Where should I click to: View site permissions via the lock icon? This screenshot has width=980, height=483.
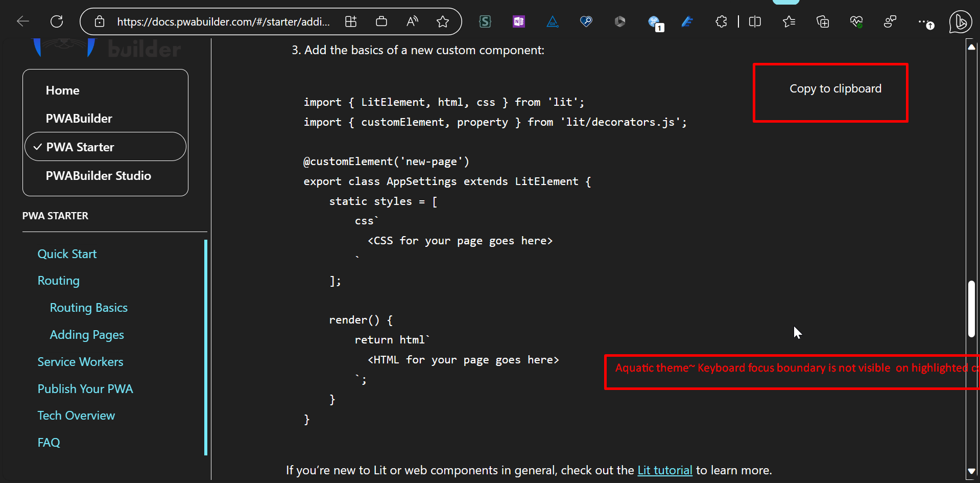click(x=100, y=21)
